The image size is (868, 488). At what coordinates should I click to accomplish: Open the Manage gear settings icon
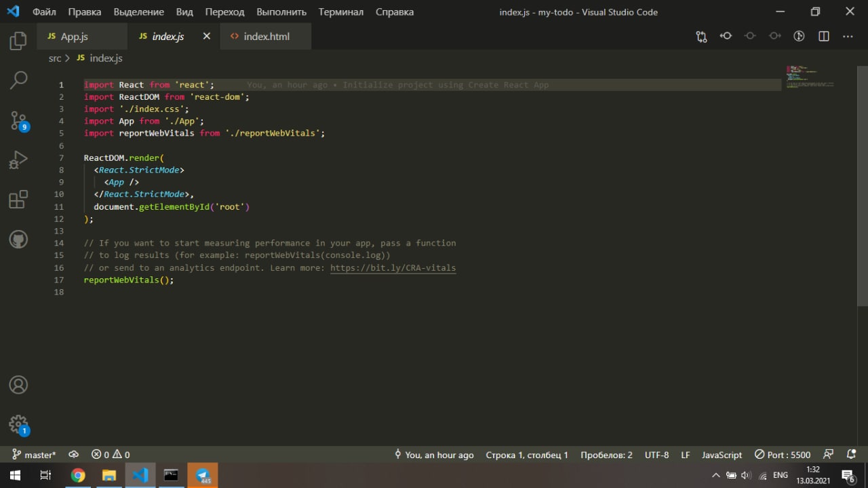[x=19, y=426]
